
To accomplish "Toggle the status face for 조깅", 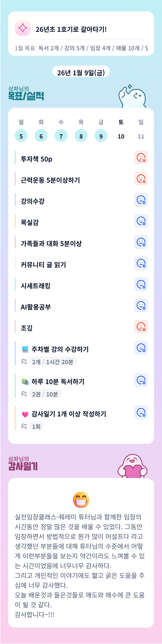I will point(141,326).
